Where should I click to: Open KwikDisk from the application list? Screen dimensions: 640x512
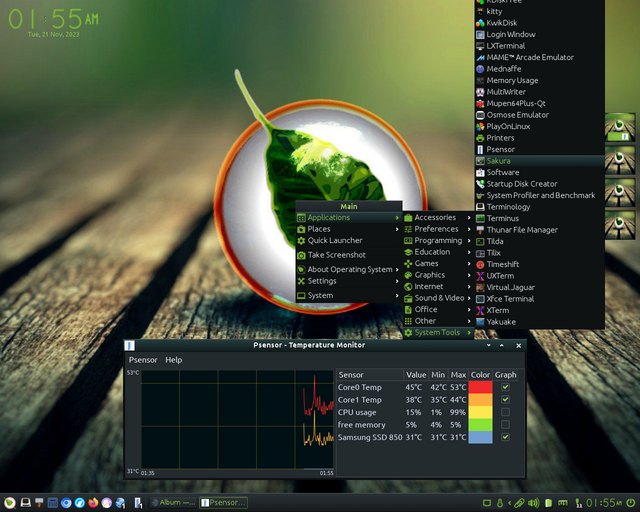point(540,23)
